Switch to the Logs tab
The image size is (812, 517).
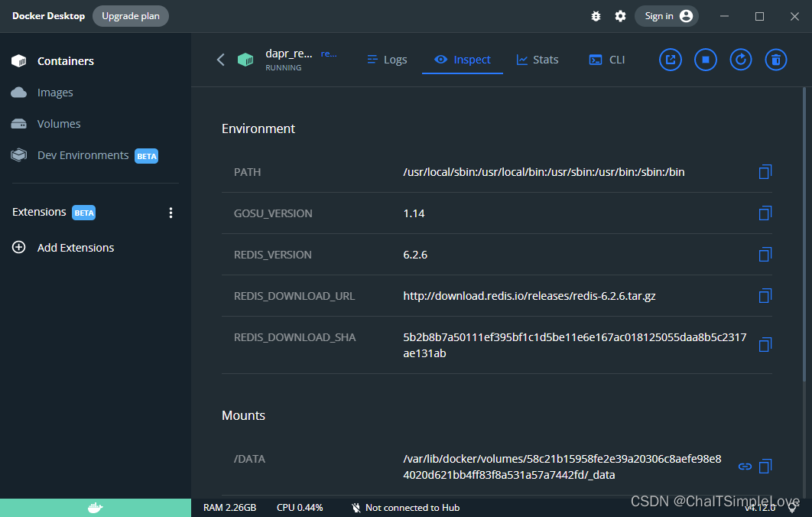pos(387,59)
